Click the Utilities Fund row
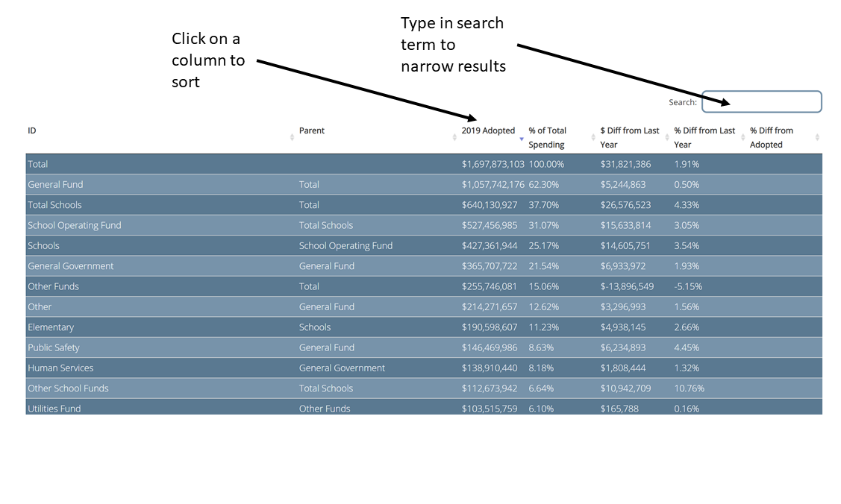Screen dimensions: 841x504 (x=54, y=409)
